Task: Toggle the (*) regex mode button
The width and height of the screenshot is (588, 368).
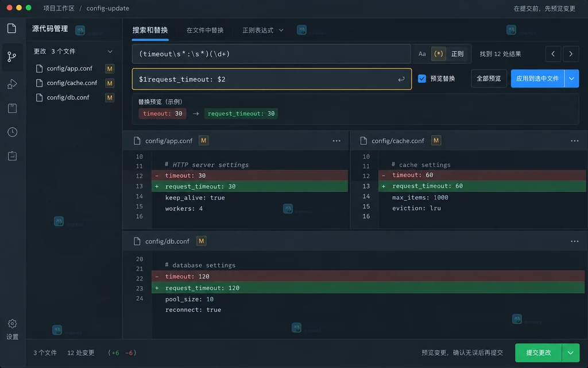Action: [x=438, y=53]
